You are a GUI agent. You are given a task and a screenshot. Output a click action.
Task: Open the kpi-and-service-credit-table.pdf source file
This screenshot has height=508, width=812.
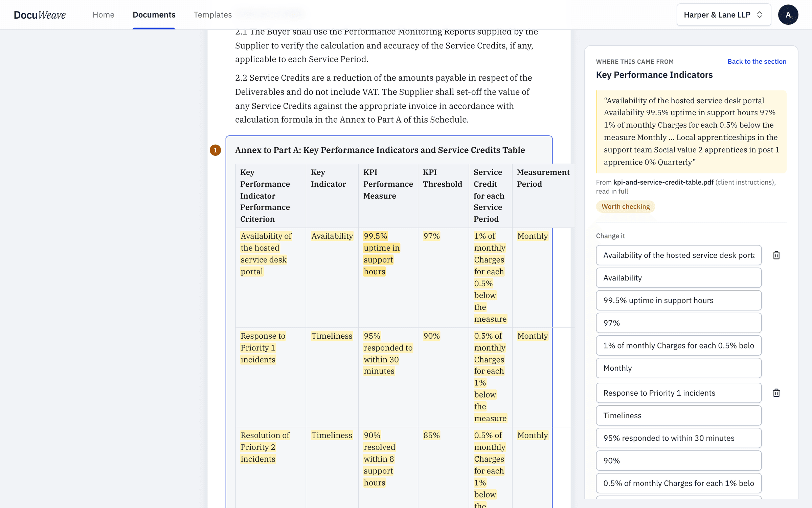coord(663,182)
